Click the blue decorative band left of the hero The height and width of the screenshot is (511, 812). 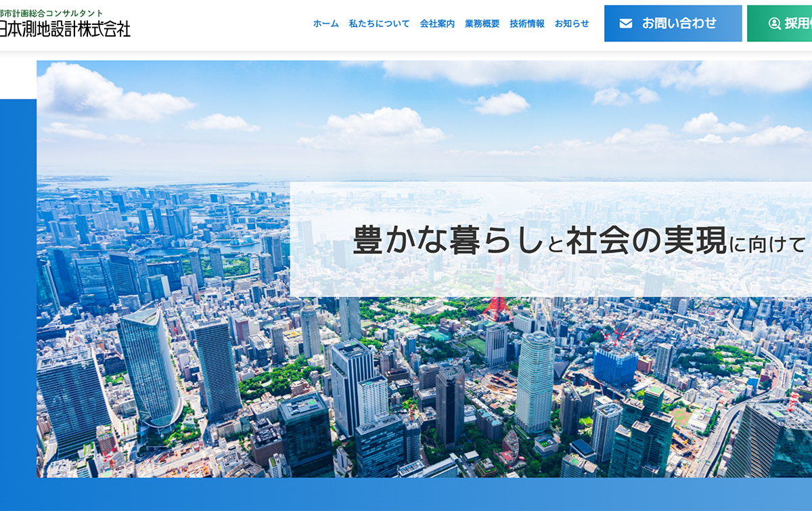[x=18, y=271]
